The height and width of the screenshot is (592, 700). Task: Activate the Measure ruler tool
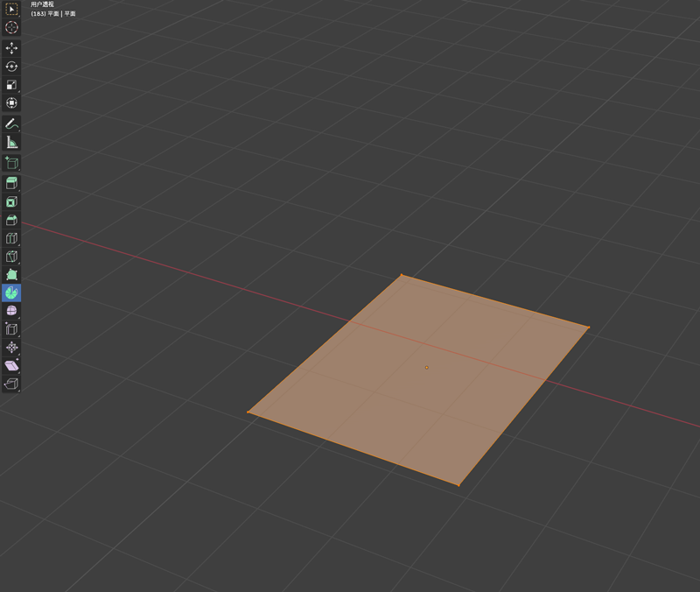[x=12, y=143]
